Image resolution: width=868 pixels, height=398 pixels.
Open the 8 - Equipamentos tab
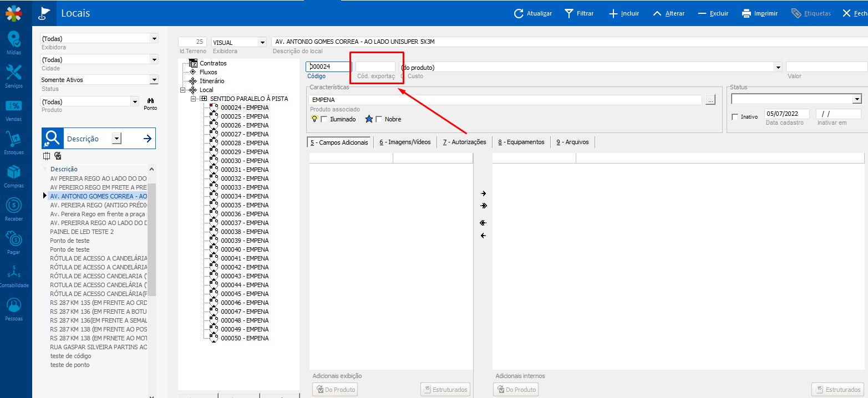click(521, 142)
